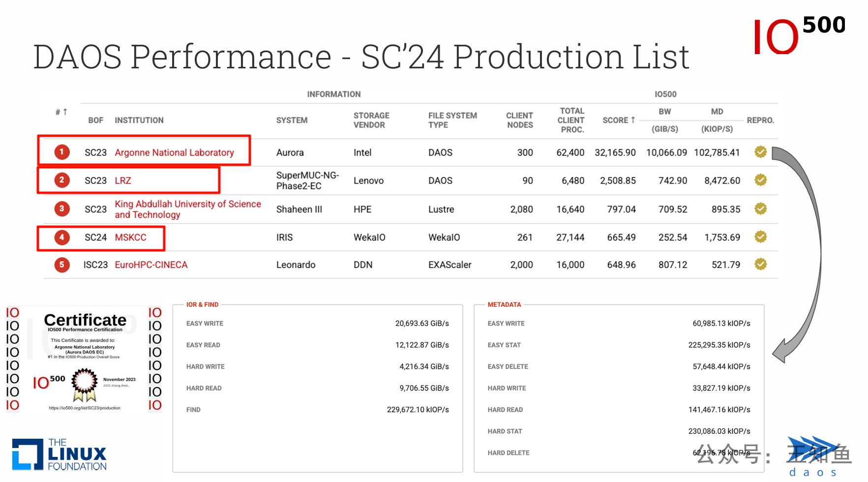The width and height of the screenshot is (868, 482).
Task: Click the rank 5 red circle badge
Action: (x=61, y=265)
